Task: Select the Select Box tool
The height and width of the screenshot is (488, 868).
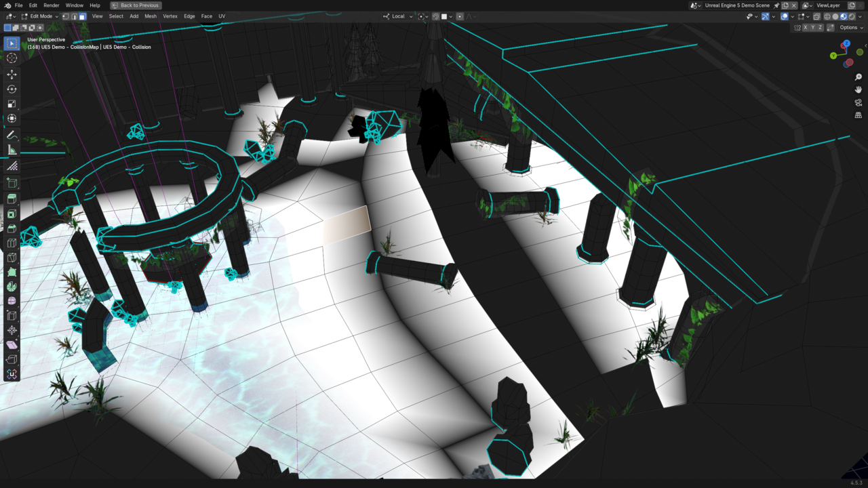Action: (x=12, y=43)
